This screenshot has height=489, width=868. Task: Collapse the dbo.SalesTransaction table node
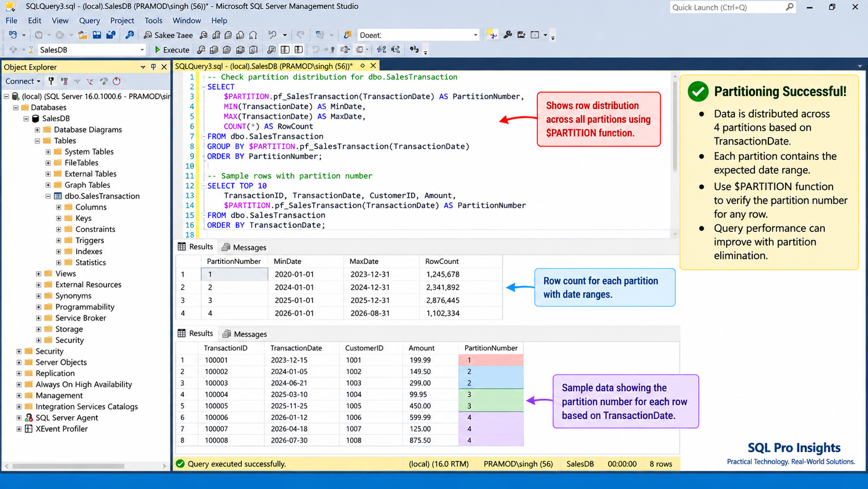coord(48,196)
